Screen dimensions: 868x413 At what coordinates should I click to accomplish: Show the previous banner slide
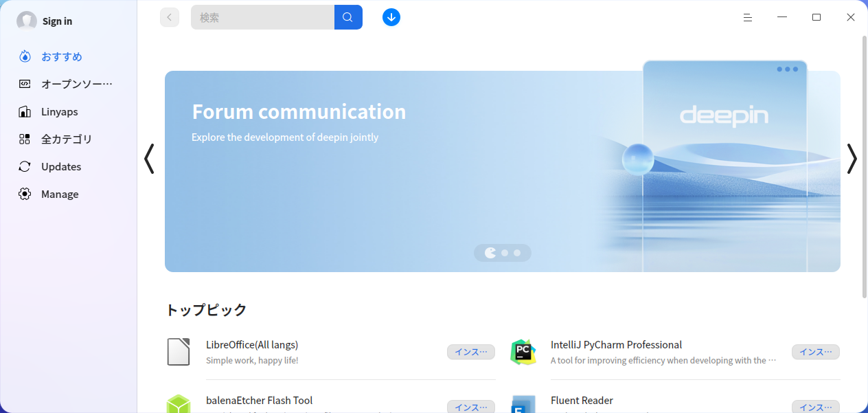pyautogui.click(x=149, y=159)
